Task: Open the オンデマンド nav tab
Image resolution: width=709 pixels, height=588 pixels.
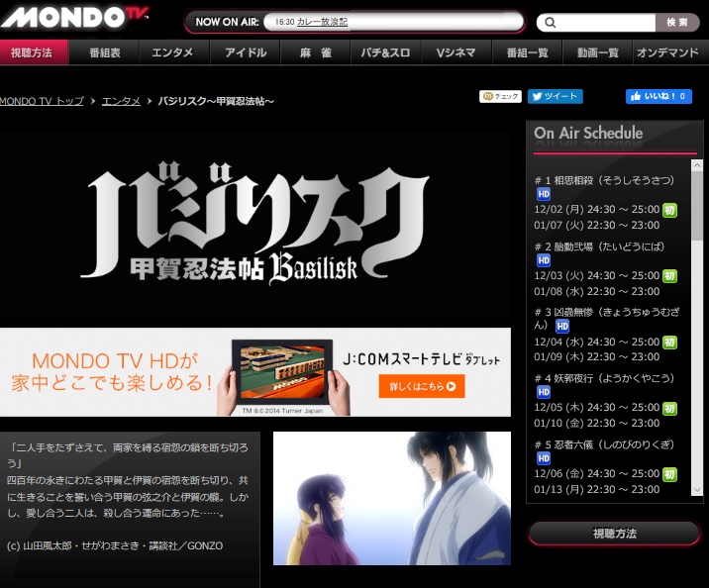Action: (668, 52)
